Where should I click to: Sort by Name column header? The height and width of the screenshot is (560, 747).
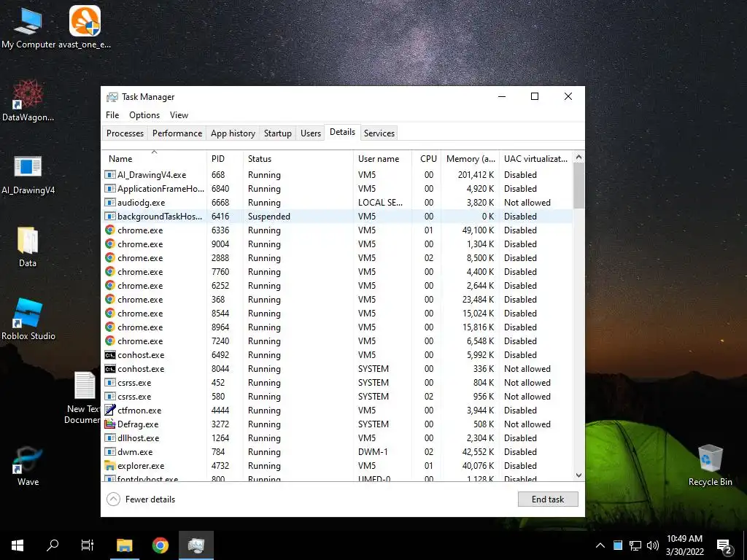154,158
